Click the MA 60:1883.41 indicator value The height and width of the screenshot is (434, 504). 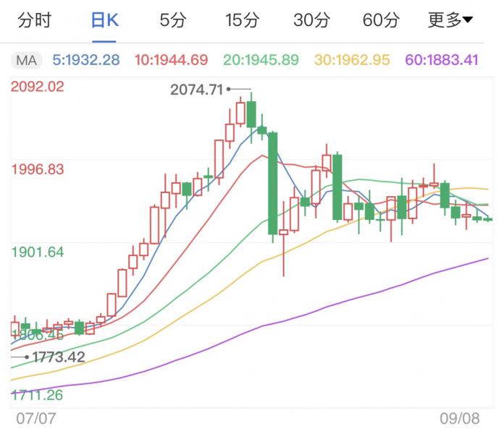[x=441, y=59]
